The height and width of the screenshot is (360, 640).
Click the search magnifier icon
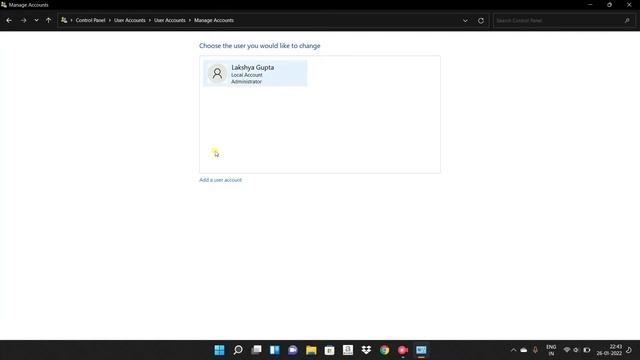(x=627, y=20)
